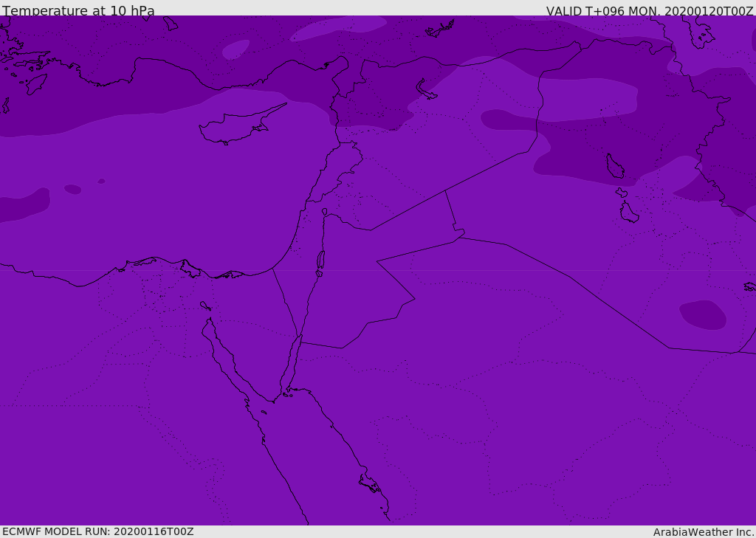Image resolution: width=756 pixels, height=538 pixels.
Task: Click Lake Qarun southwest of the Nile delta
Action: 205,306
